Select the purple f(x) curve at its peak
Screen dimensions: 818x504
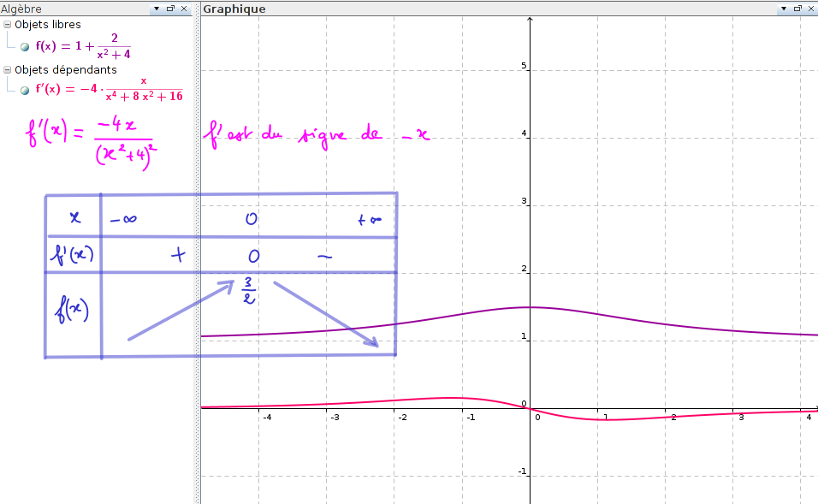click(530, 306)
